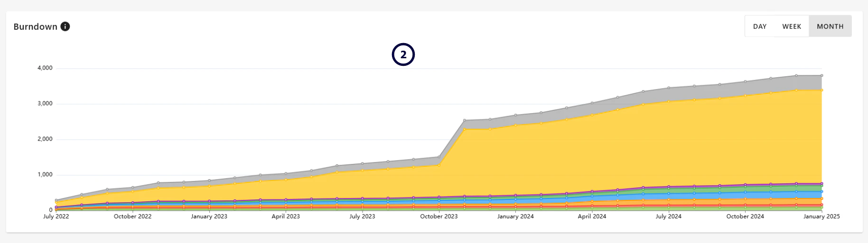This screenshot has width=868, height=243.
Task: Click the April 2023 axis label
Action: point(286,216)
